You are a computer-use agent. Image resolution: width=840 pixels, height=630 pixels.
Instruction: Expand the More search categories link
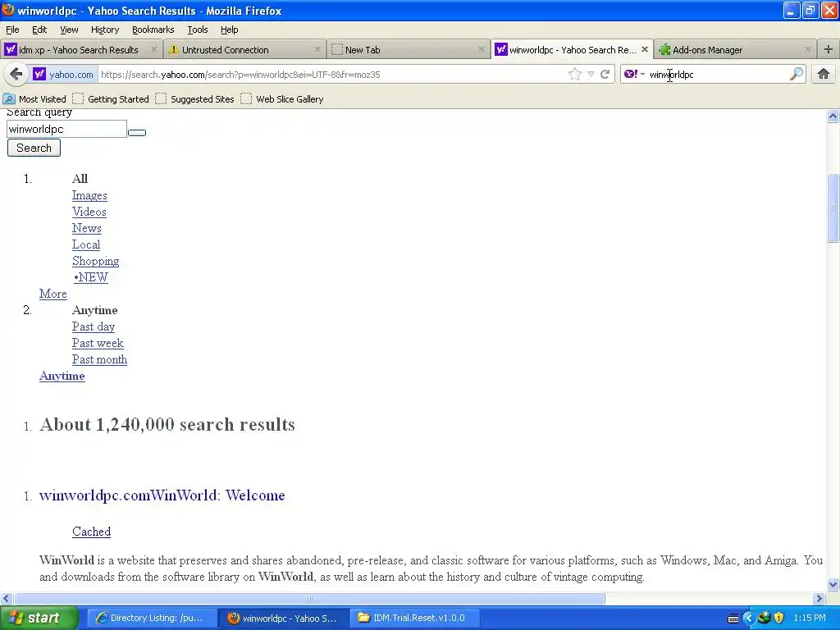click(53, 294)
